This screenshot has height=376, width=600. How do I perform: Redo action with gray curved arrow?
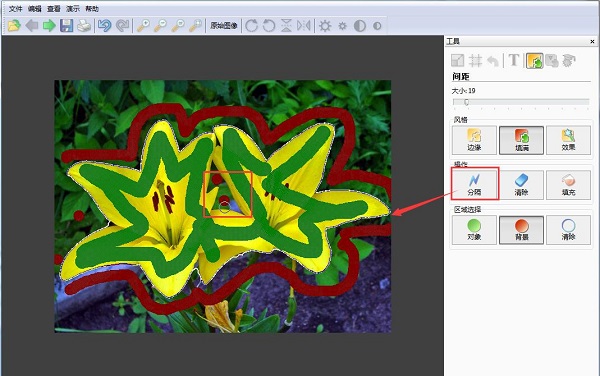point(122,26)
